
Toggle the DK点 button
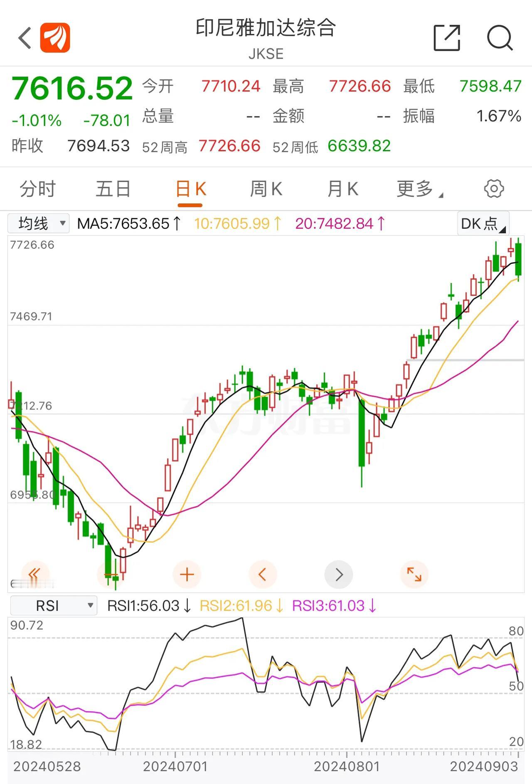(483, 224)
